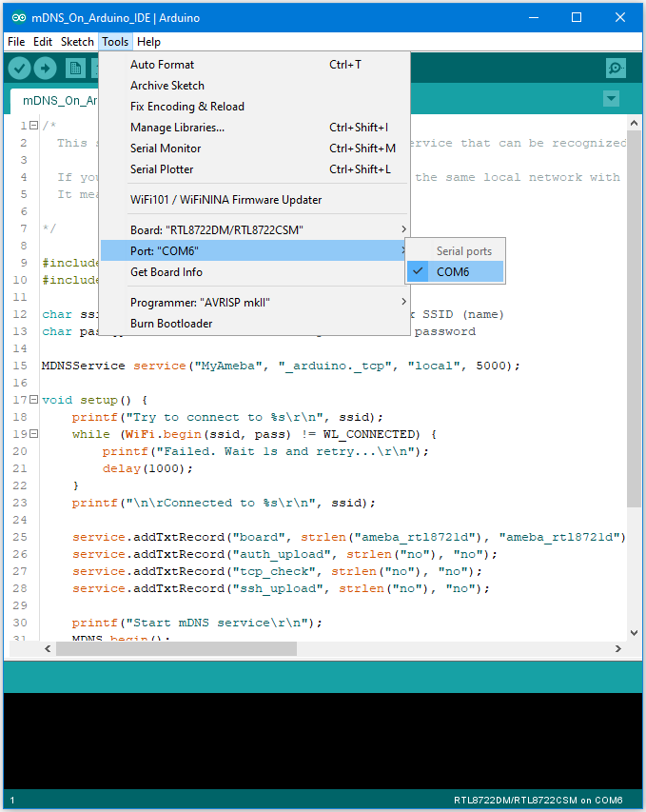
Task: Click the editor vertical scrollbar thumb
Action: point(634,320)
